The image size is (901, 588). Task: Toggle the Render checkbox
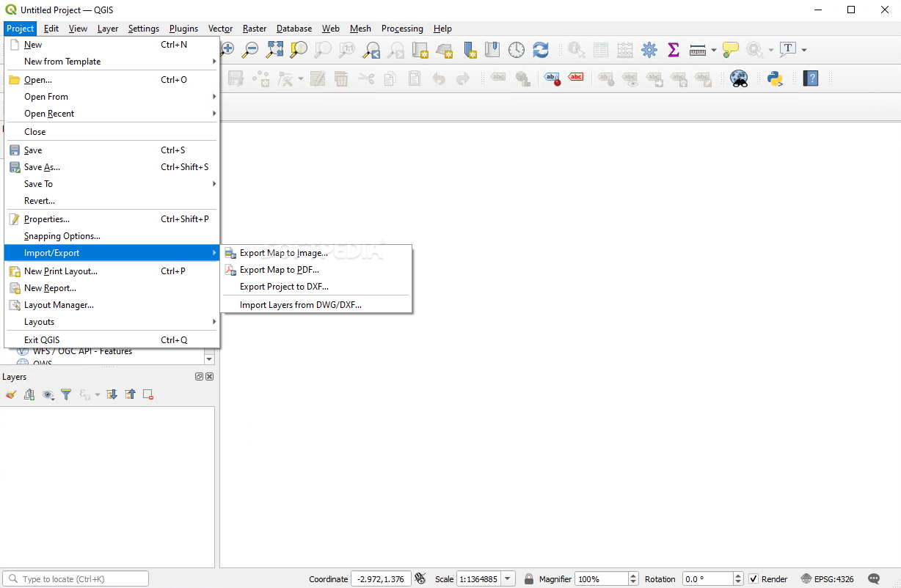(x=754, y=578)
